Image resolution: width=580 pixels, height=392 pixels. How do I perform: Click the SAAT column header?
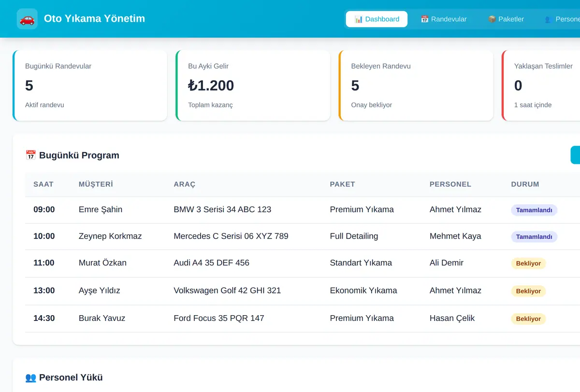(43, 184)
